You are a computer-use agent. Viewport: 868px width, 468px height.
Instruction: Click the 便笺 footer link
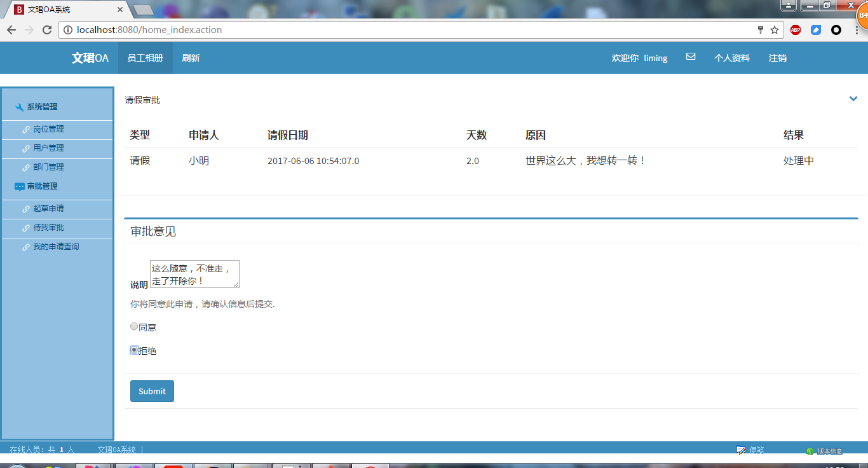pos(756,450)
